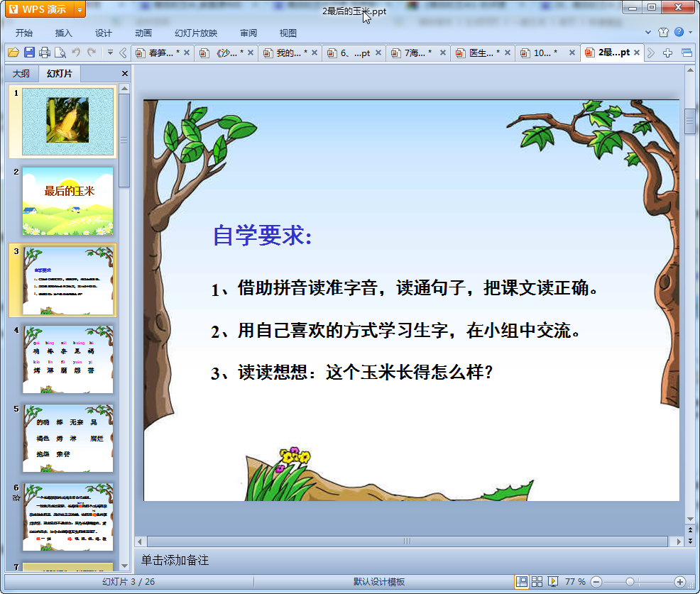This screenshot has height=594, width=700.
Task: Open the WPS 演示 application menu dropdown arrow
Action: coord(80,9)
